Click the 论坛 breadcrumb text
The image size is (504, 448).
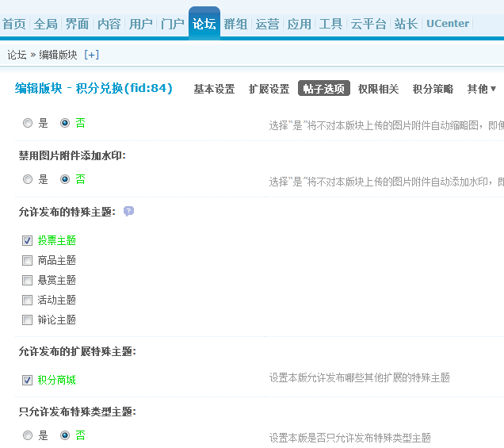(x=17, y=55)
